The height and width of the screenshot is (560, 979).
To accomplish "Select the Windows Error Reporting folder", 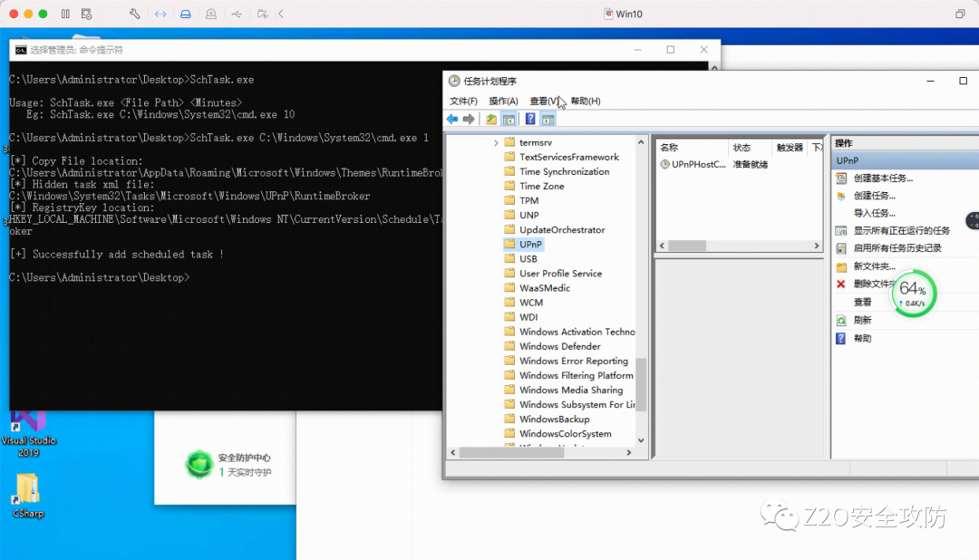I will click(574, 361).
